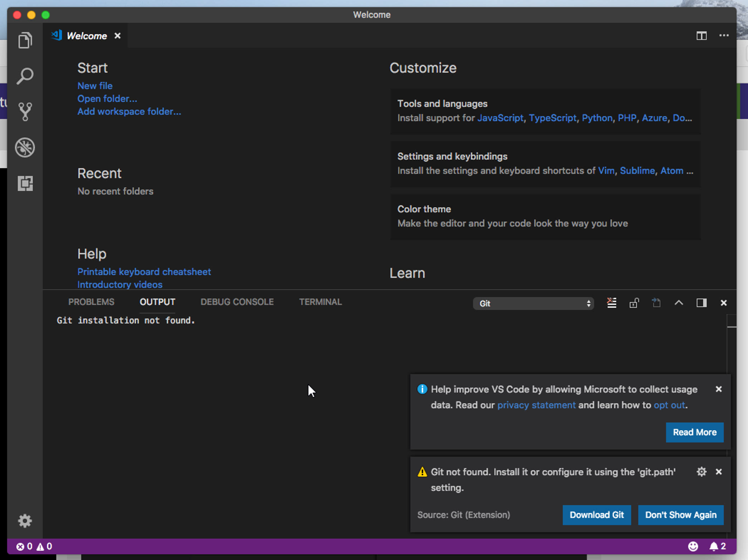748x560 pixels.
Task: Open the Introductory videos link
Action: point(120,285)
